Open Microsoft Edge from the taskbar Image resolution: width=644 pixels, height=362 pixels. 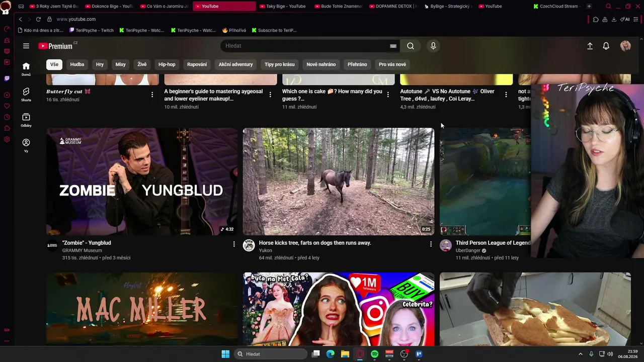[330, 354]
